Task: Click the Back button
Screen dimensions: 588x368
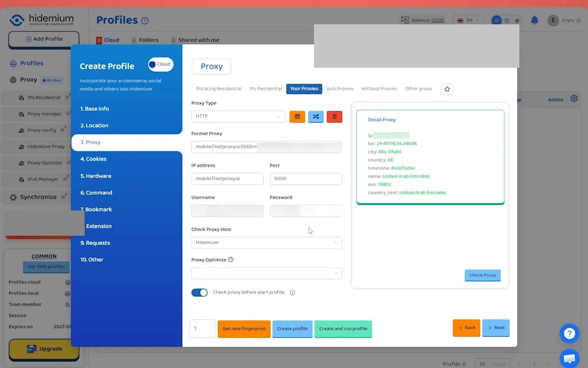Action: 467,328
